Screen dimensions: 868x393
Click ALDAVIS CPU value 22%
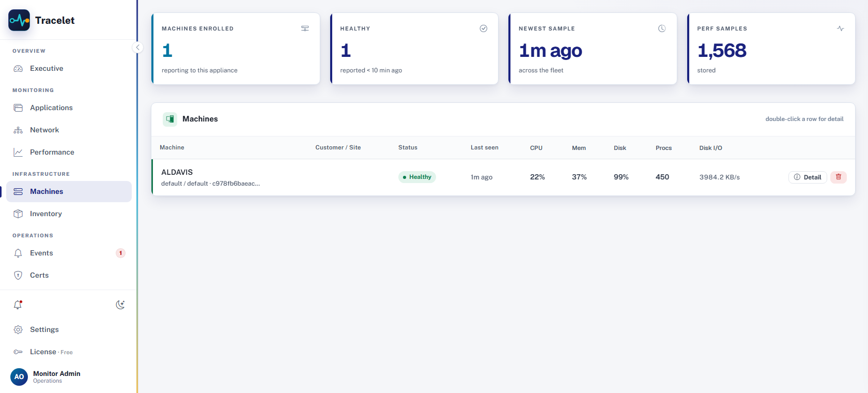[x=537, y=177]
